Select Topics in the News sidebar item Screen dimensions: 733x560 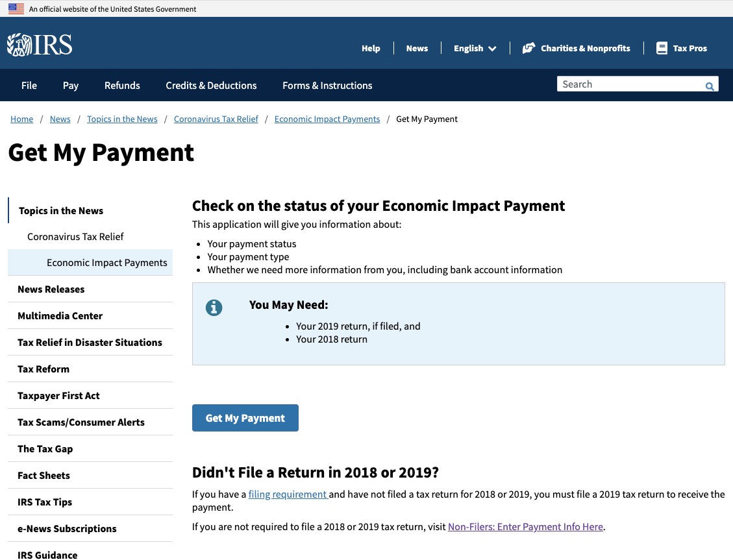[x=61, y=211]
